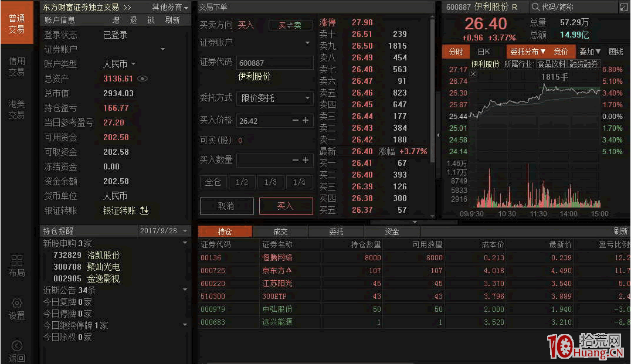
Task: Click 锁 in the 账户信息 header
Action: pyautogui.click(x=151, y=20)
